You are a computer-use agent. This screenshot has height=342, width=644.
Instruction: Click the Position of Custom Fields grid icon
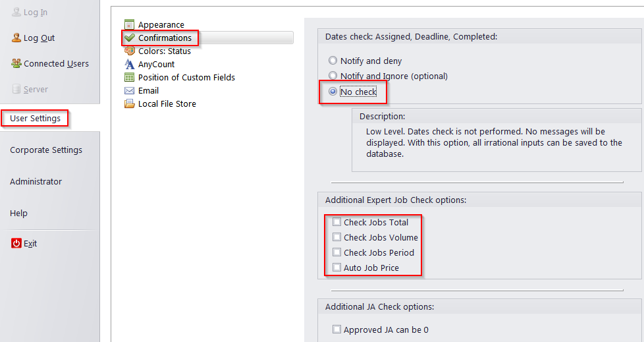129,77
